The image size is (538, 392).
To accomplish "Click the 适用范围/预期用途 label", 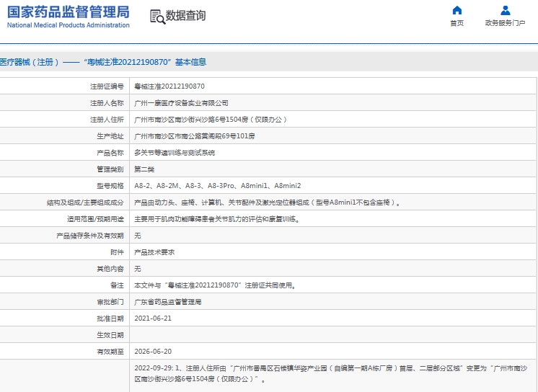I will tap(95, 219).
